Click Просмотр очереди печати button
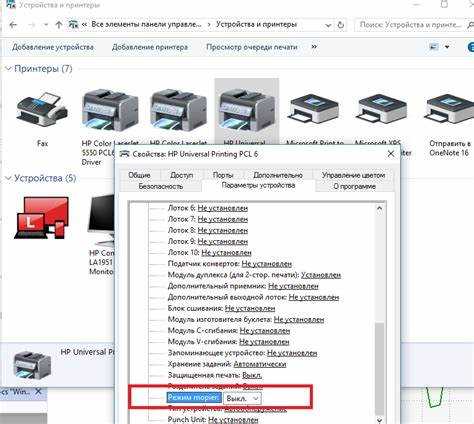Image resolution: width=474 pixels, height=424 pixels. 252,47
